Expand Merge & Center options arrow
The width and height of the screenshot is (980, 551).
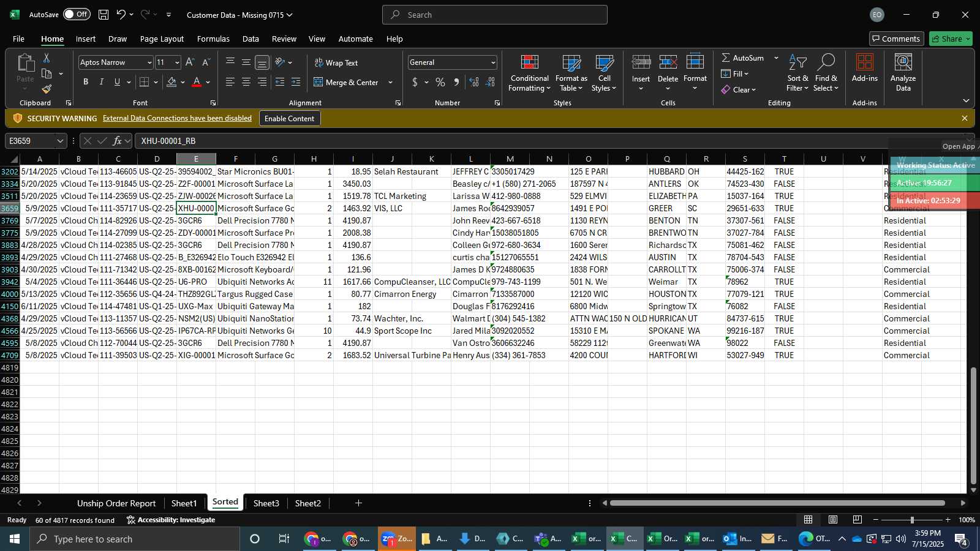(x=390, y=82)
